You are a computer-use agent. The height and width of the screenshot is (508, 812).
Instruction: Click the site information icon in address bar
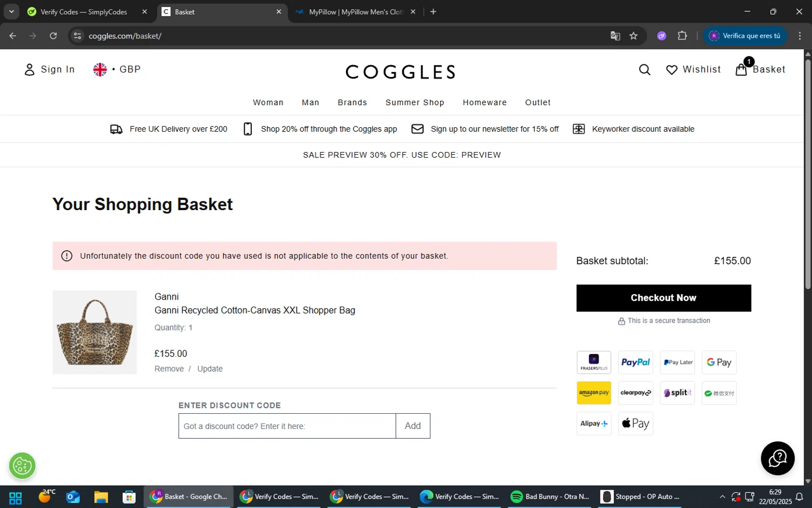click(x=77, y=36)
